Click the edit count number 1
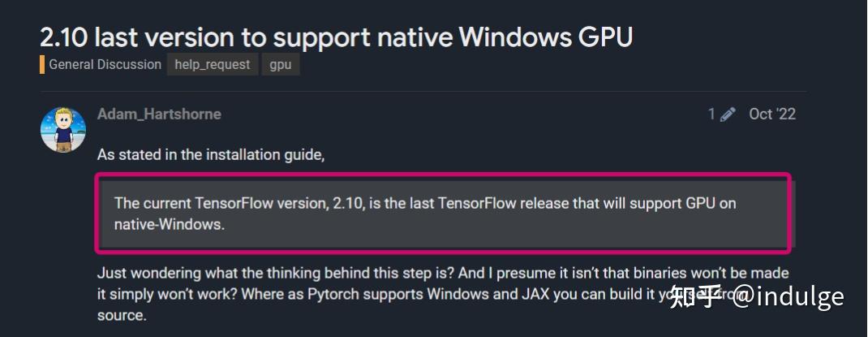Screen dimensions: 868x337 click(711, 114)
